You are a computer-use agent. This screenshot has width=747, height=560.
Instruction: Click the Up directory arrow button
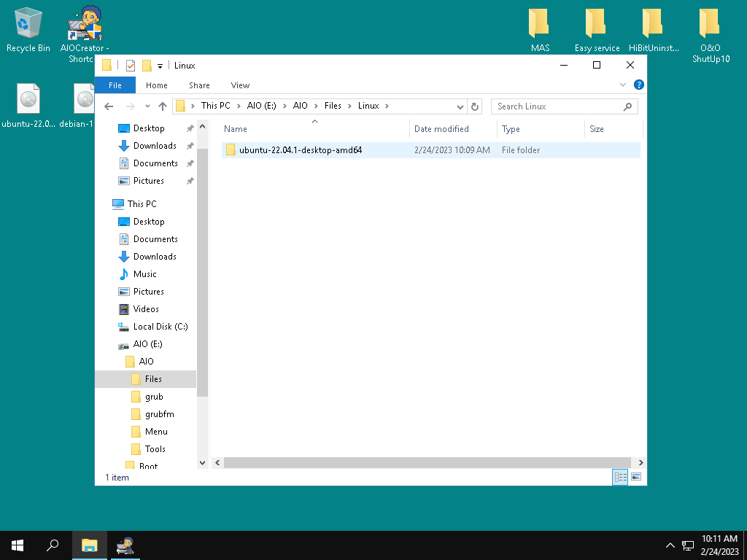click(162, 106)
